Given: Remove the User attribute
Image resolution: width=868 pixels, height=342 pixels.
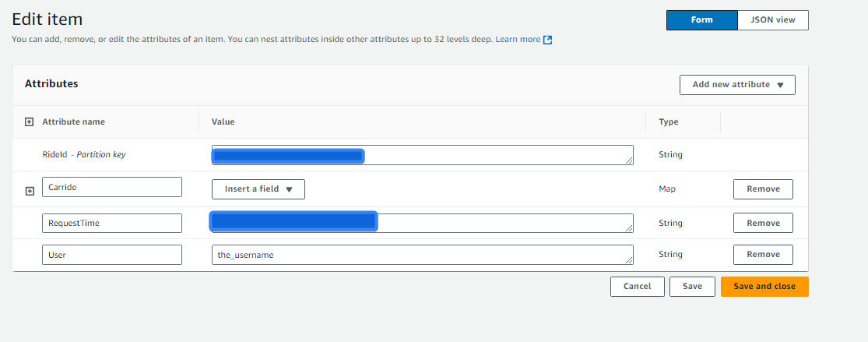Looking at the screenshot, I should [x=763, y=255].
